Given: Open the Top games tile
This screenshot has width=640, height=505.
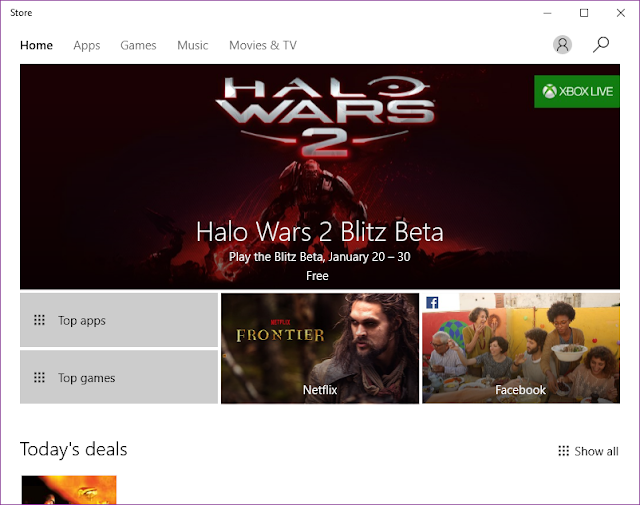Looking at the screenshot, I should coord(119,377).
